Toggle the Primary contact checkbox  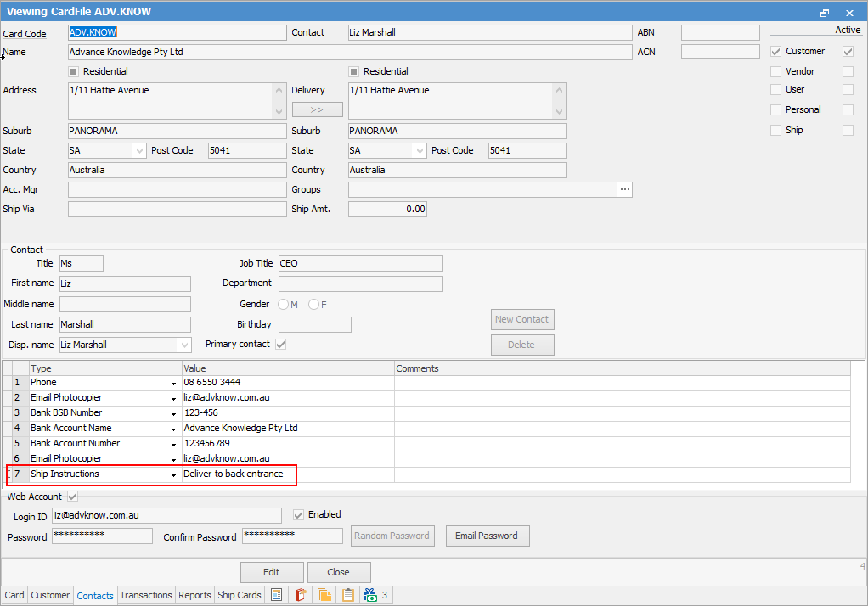(280, 345)
